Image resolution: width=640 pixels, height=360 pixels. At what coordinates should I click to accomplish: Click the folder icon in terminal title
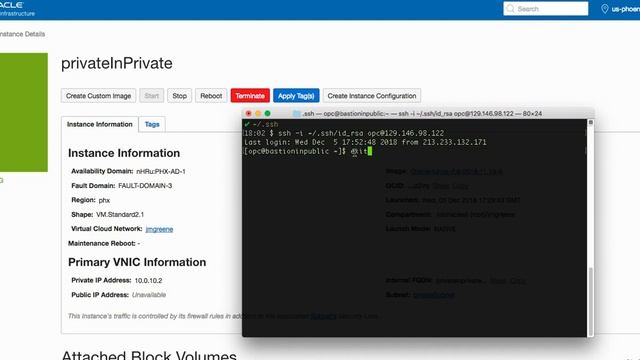[297, 113]
